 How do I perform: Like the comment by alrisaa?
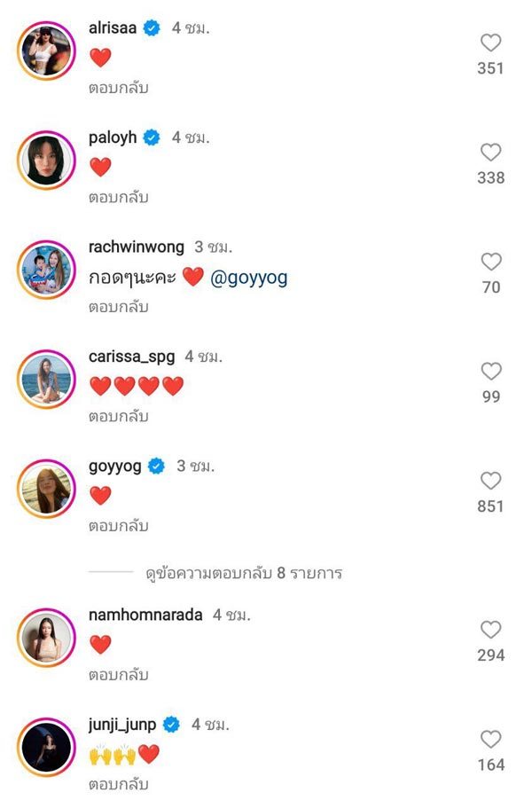click(490, 43)
